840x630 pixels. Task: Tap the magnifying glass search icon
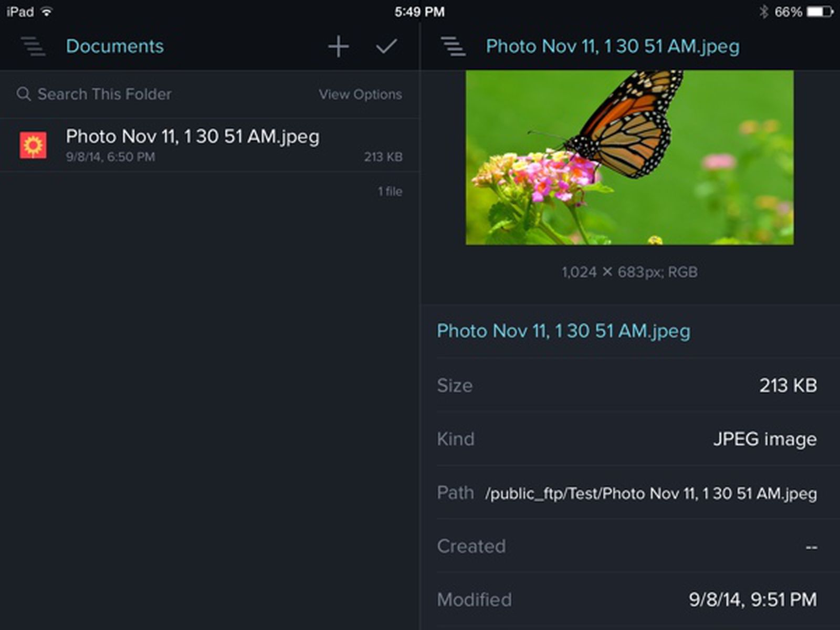point(23,94)
